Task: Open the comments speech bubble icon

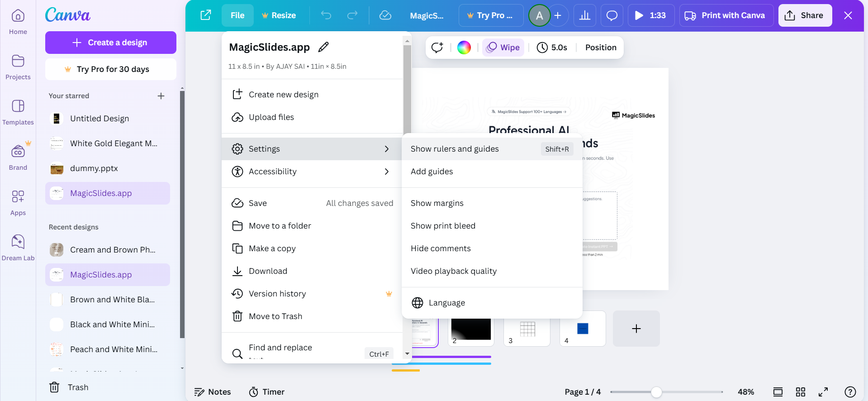Action: coord(612,15)
